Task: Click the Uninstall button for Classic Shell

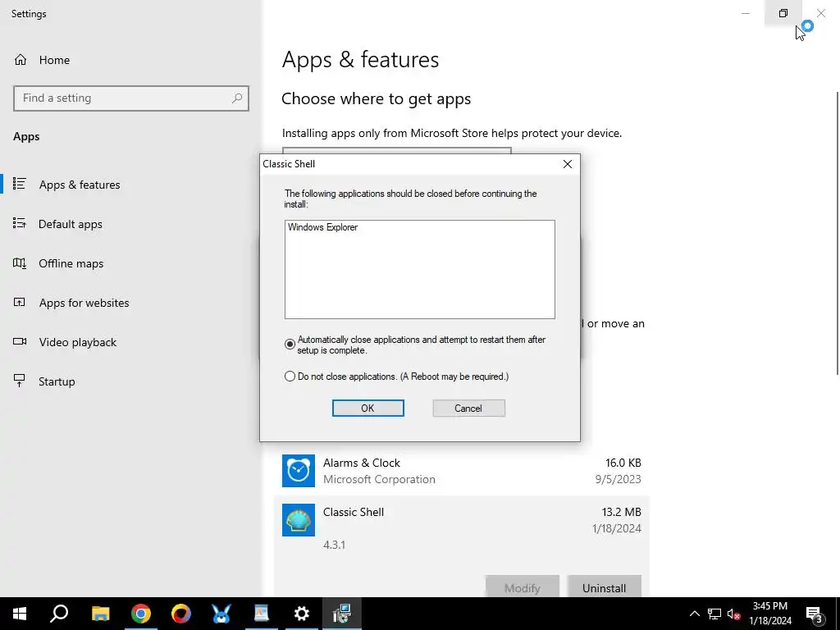Action: click(605, 587)
